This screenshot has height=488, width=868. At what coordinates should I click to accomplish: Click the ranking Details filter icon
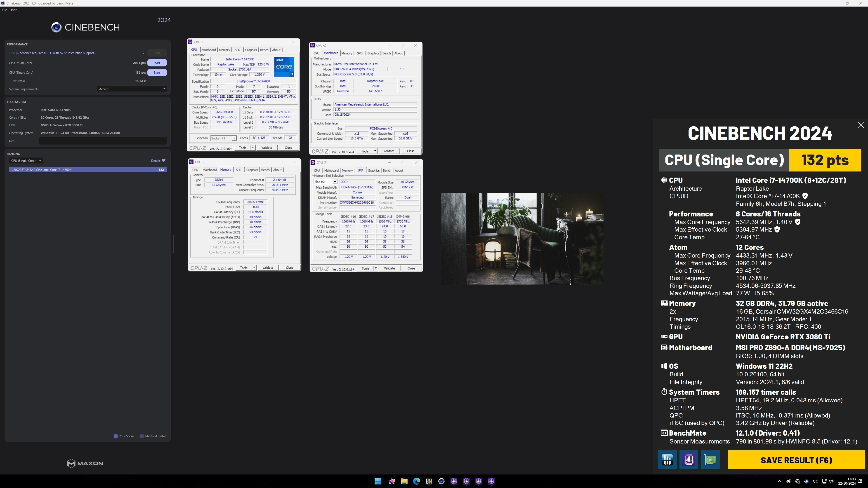(x=163, y=161)
